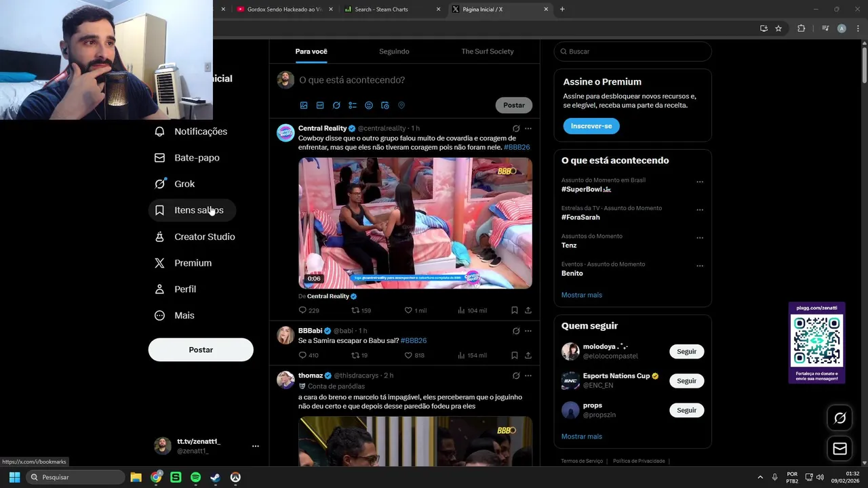
Task: Click the Buscar search field
Action: (x=633, y=52)
